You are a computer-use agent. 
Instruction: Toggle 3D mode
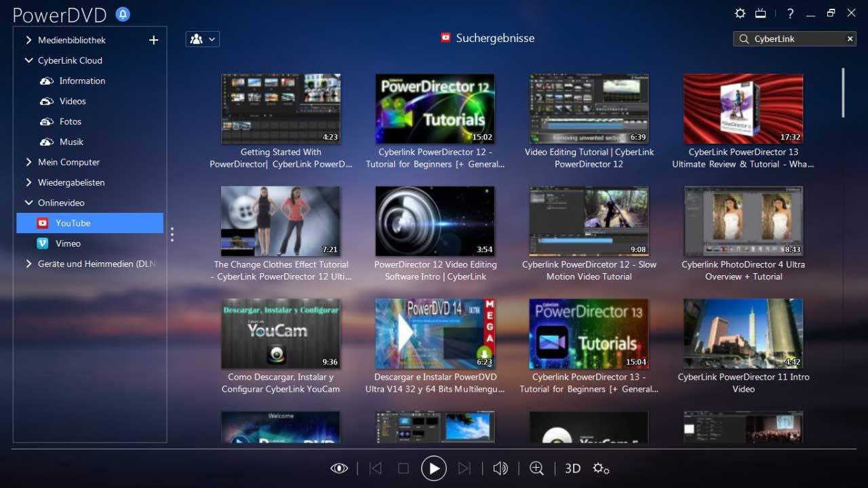572,468
